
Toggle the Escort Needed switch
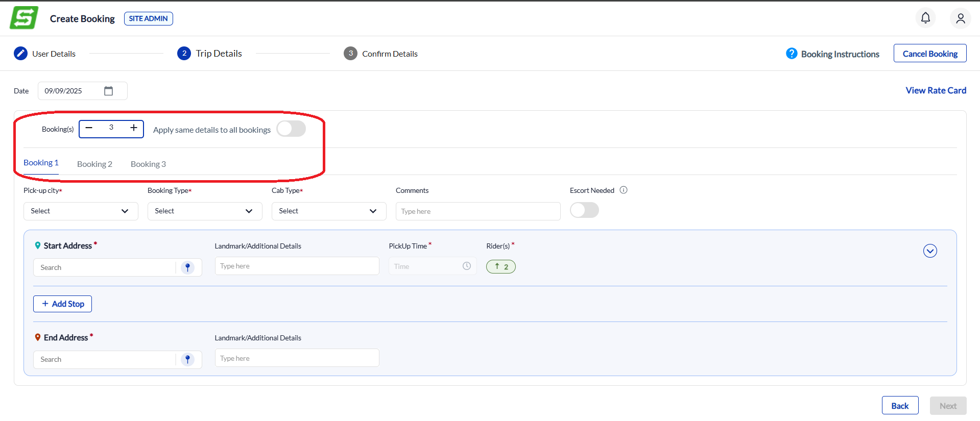pos(584,210)
